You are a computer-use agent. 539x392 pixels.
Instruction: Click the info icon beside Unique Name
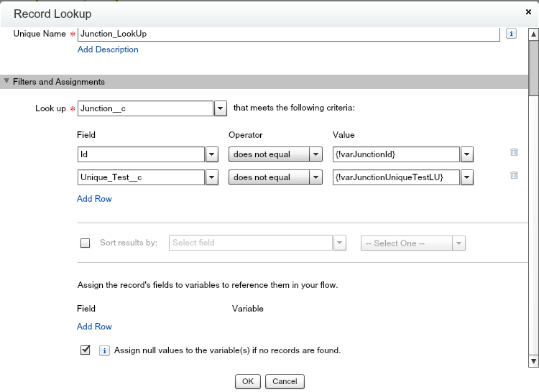point(511,34)
